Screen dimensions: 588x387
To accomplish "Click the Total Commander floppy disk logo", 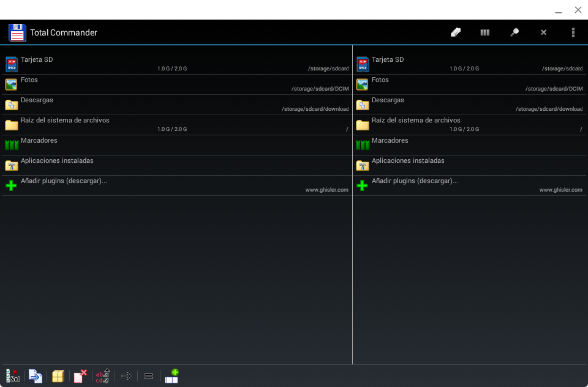I will [x=17, y=32].
